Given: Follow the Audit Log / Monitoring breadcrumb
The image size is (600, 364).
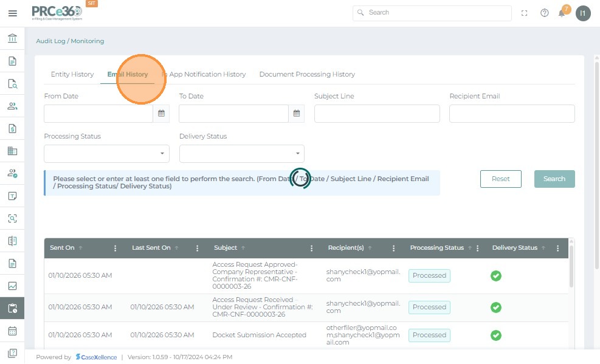Looking at the screenshot, I should (70, 41).
